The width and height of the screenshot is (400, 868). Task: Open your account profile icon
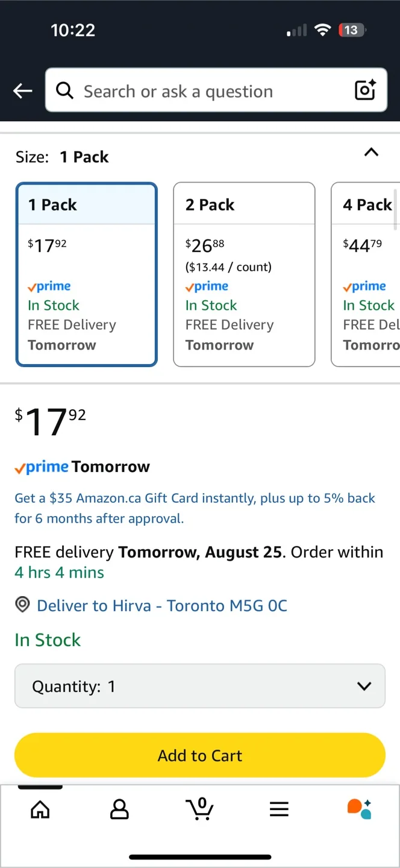coord(120,810)
